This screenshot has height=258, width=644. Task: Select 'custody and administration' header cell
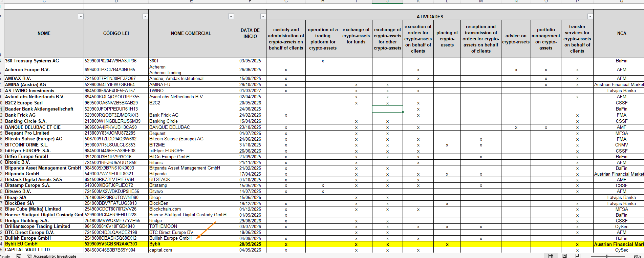click(x=286, y=39)
